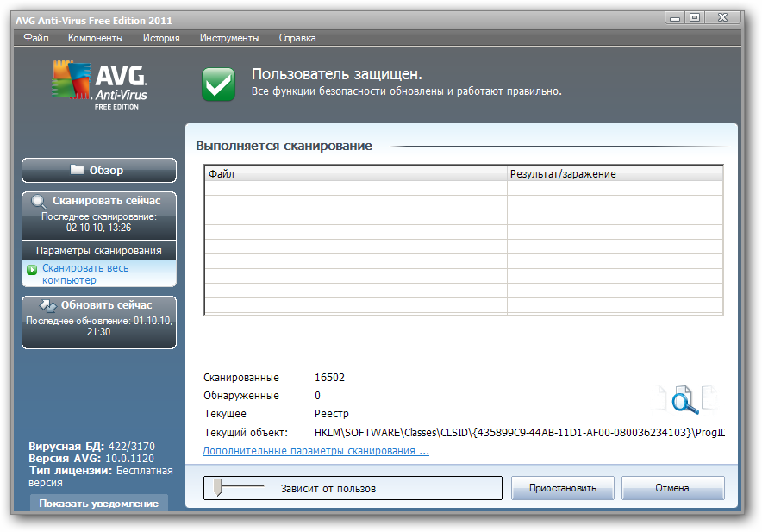Click Приостановить to pause scanning
The height and width of the screenshot is (532, 762).
tap(563, 488)
